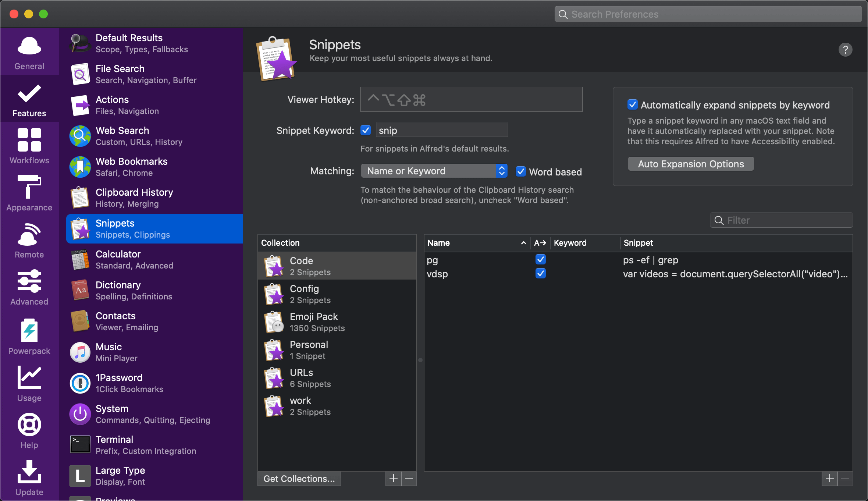Image resolution: width=868 pixels, height=501 pixels.
Task: Open Clipboard History feature
Action: (154, 198)
